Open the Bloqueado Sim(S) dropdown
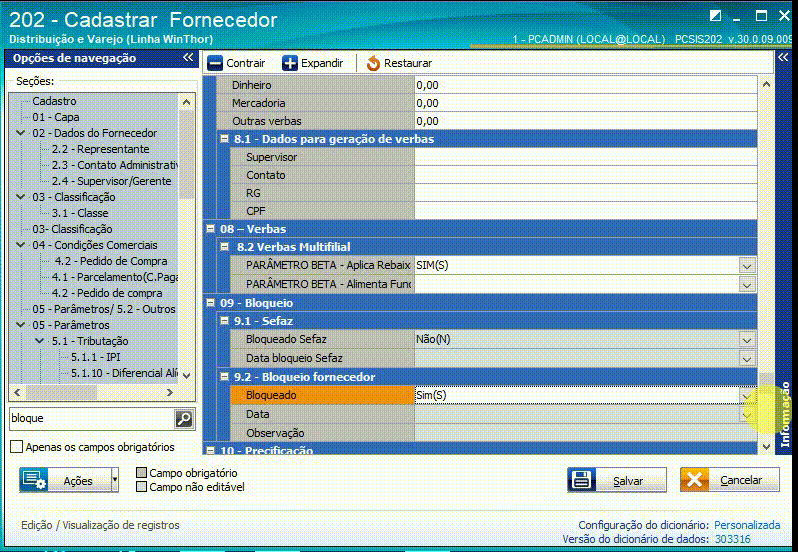The width and height of the screenshot is (798, 552). 747,396
